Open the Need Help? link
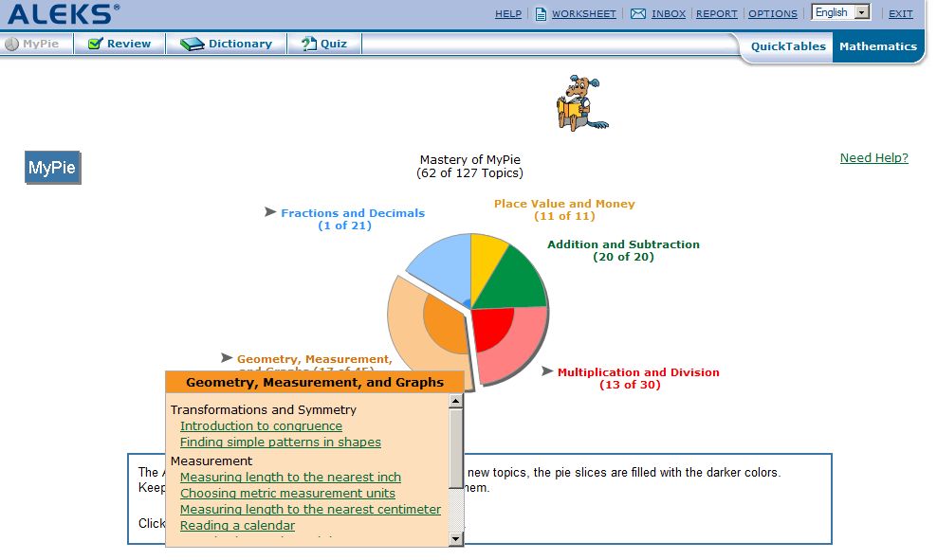 (x=873, y=157)
